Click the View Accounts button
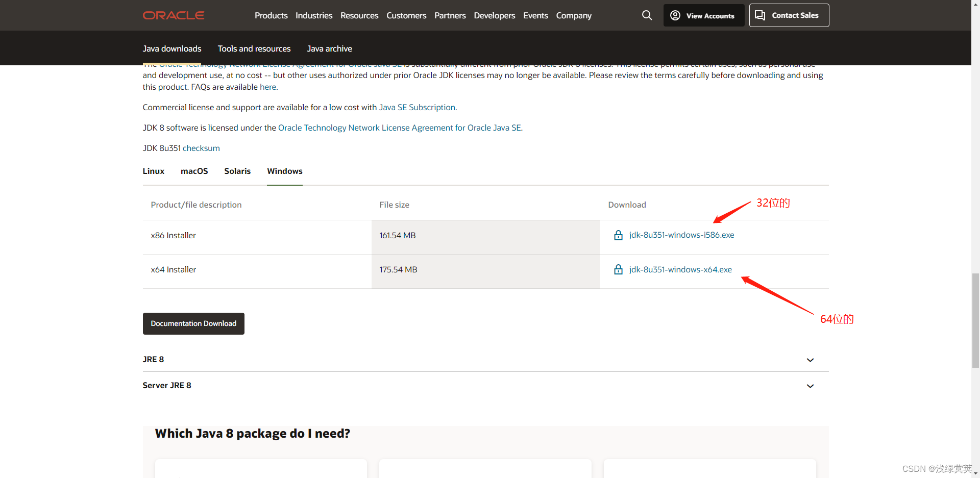 tap(704, 15)
